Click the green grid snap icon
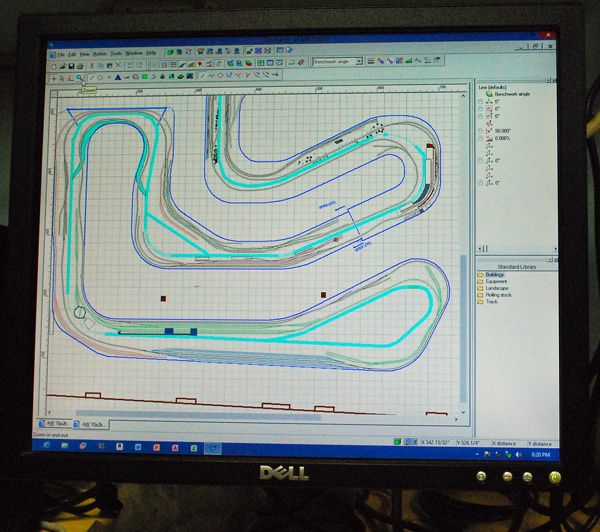Screen dimensions: 600x532 click(x=261, y=63)
